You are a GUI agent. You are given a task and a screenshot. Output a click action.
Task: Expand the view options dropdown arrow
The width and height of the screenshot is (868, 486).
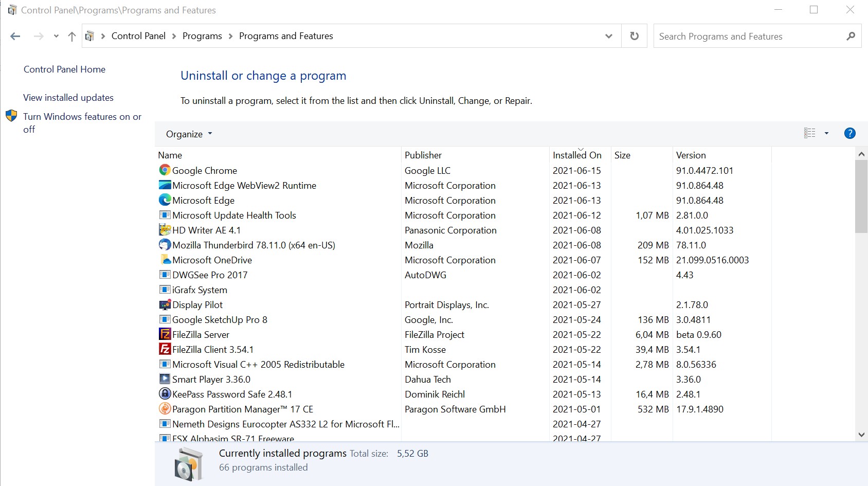[x=826, y=134]
